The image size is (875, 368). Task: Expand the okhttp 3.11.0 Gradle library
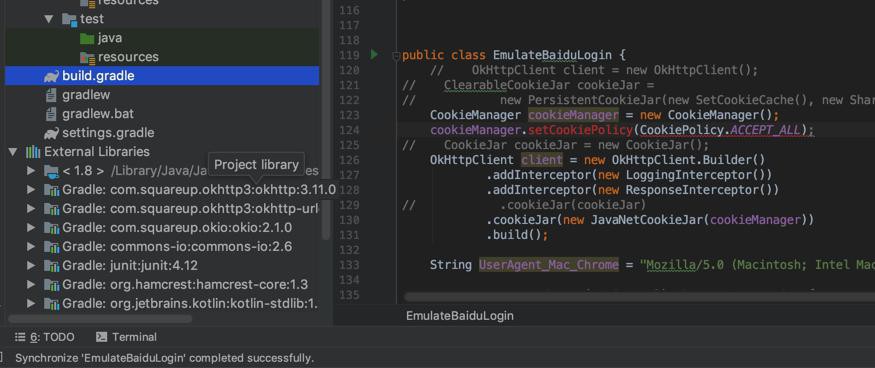31,190
